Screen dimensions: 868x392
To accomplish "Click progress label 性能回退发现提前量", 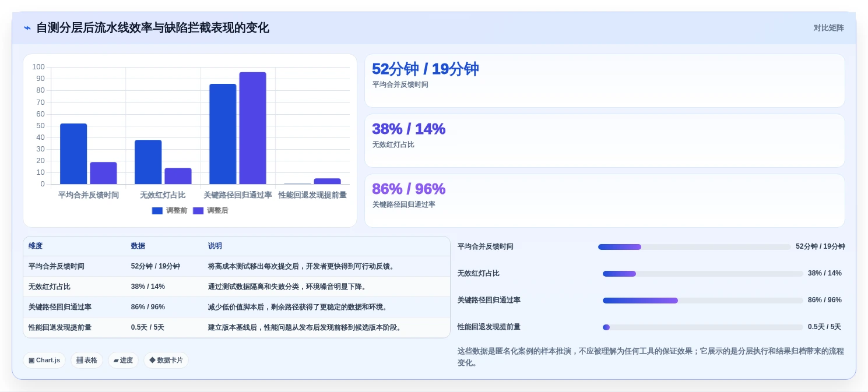I will pyautogui.click(x=489, y=327).
